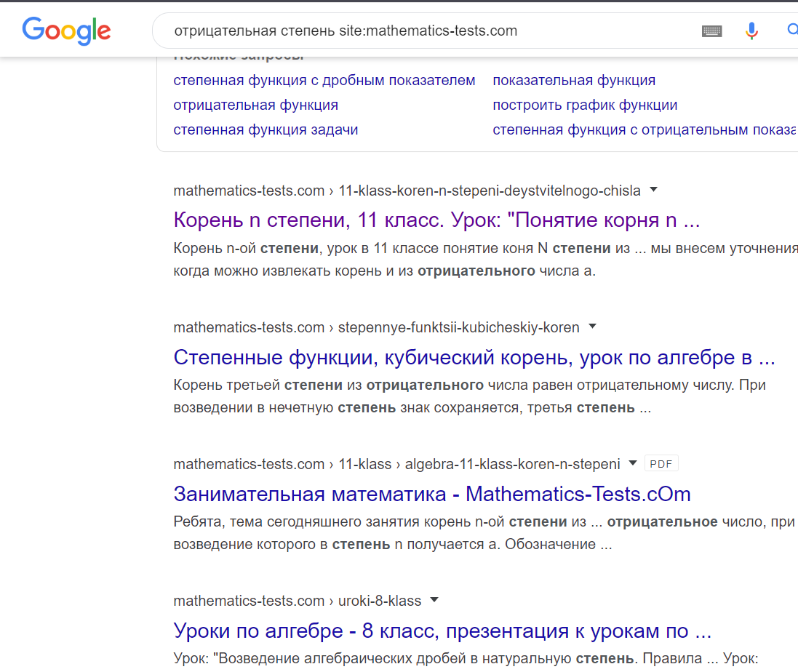This screenshot has height=672, width=798.
Task: Open related query 'отрицательная функция'
Action: pyautogui.click(x=255, y=105)
